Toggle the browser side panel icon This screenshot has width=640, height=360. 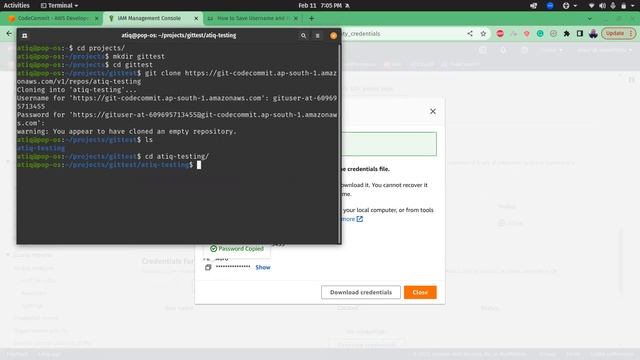click(580, 33)
